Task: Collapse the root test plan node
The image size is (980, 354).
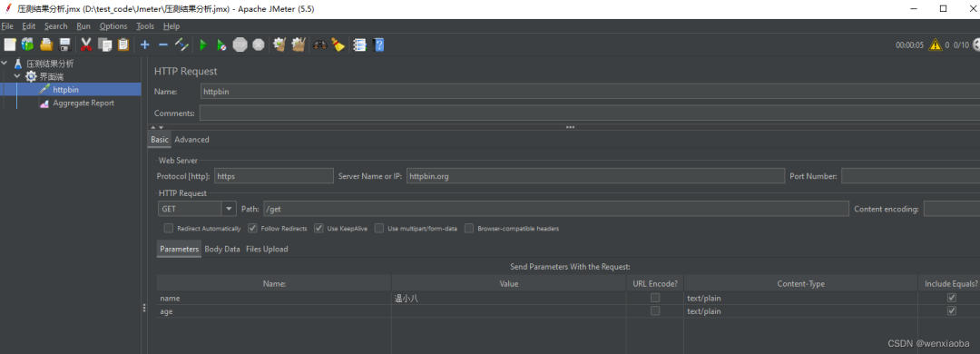Action: click(x=5, y=64)
